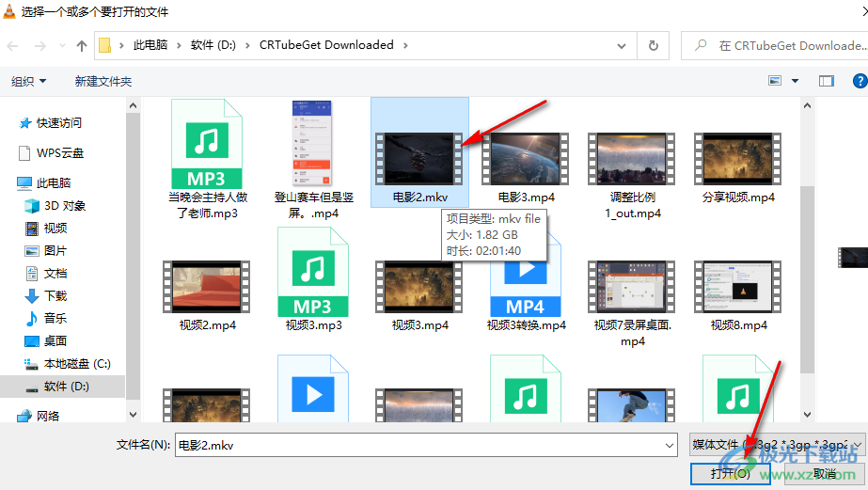The height and width of the screenshot is (490, 868).
Task: Select the 调整比例1_out.mp4 thumbnail
Action: click(632, 159)
